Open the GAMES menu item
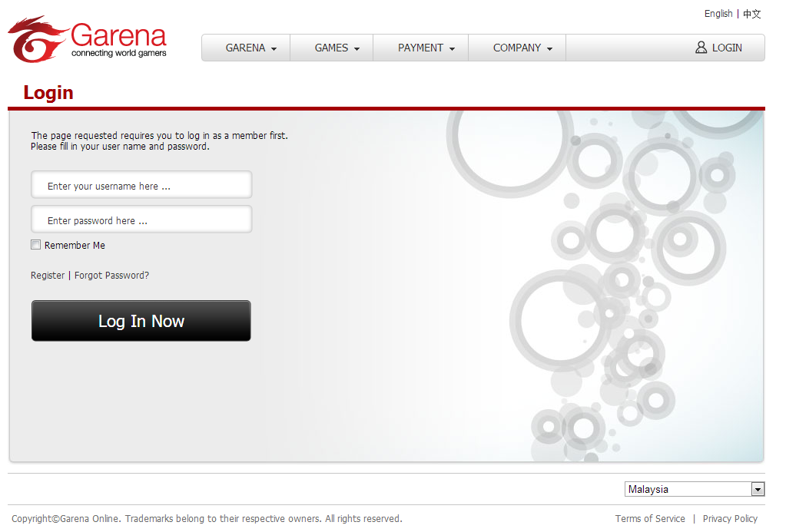Screen dimensions: 786x532 click(331, 48)
